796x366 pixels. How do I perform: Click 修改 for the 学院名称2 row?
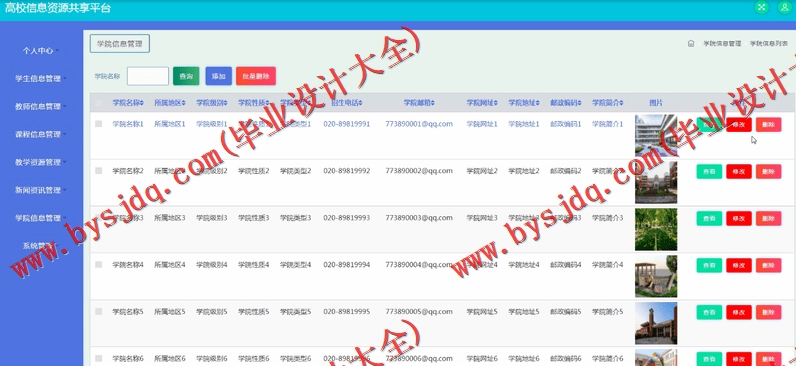(739, 172)
